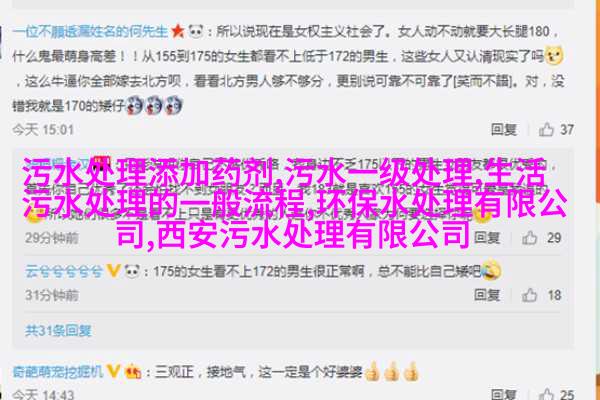Like the reply showing 18 likes
The width and height of the screenshot is (600, 400).
[530, 295]
